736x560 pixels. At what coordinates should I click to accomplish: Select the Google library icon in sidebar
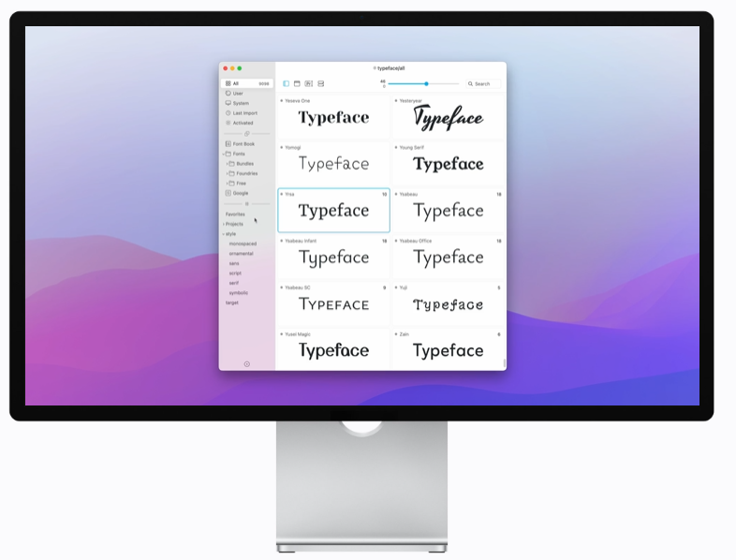pos(228,193)
